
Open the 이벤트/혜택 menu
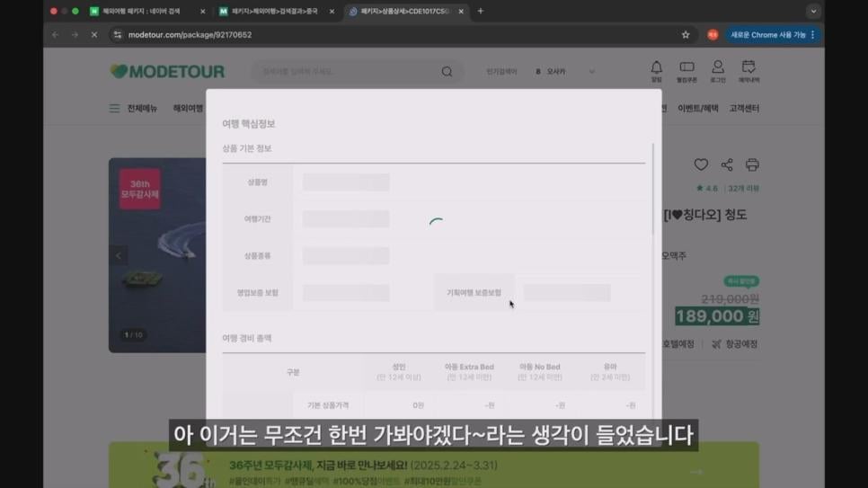pyautogui.click(x=697, y=109)
